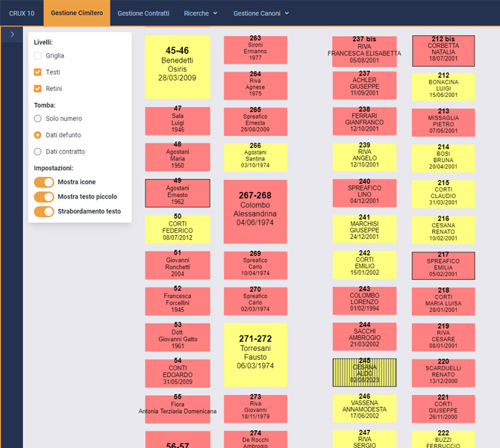Select yellow tomb 266 Agostani Santina
The height and width of the screenshot is (448, 500).
click(x=255, y=158)
